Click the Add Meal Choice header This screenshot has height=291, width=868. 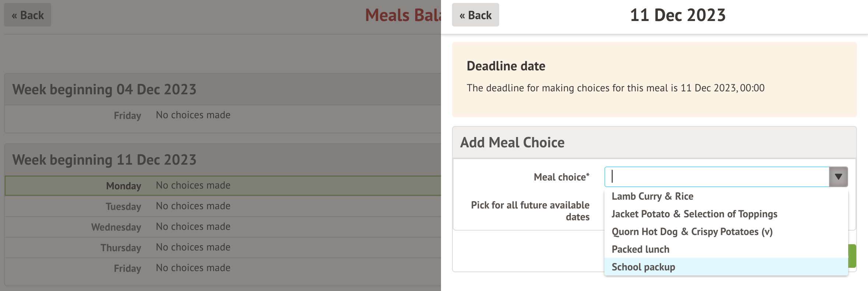click(512, 143)
